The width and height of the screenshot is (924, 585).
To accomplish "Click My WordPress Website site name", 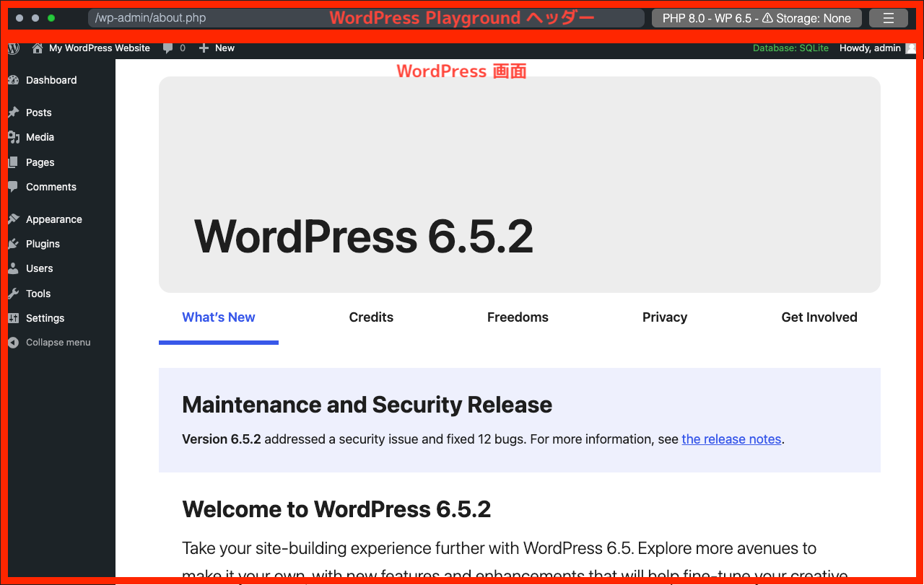I will 100,48.
